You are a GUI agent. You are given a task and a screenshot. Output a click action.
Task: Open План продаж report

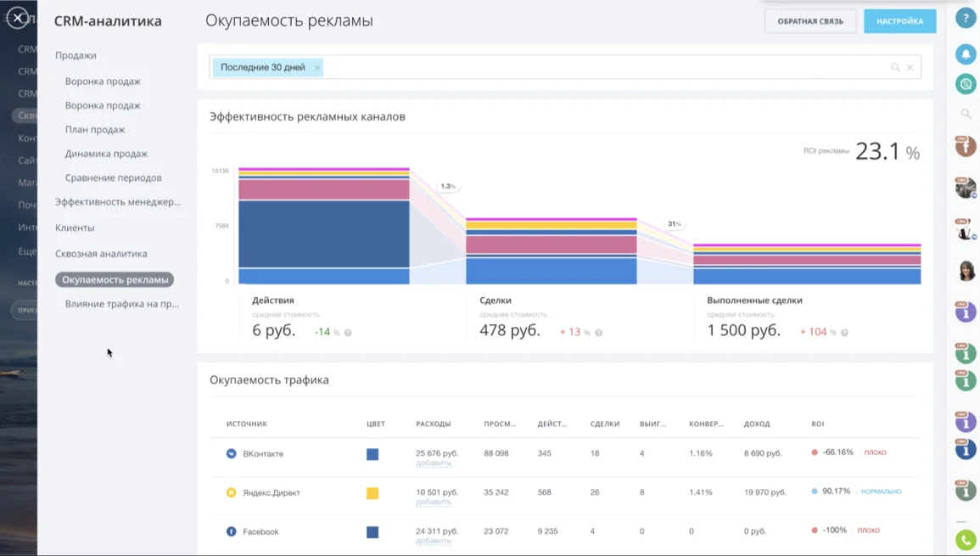pos(95,130)
